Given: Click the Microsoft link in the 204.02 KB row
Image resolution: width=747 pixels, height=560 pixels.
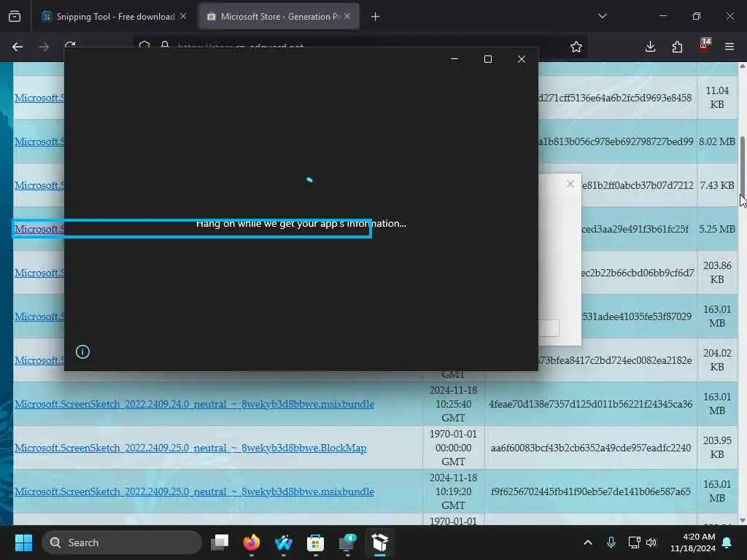Looking at the screenshot, I should click(39, 360).
